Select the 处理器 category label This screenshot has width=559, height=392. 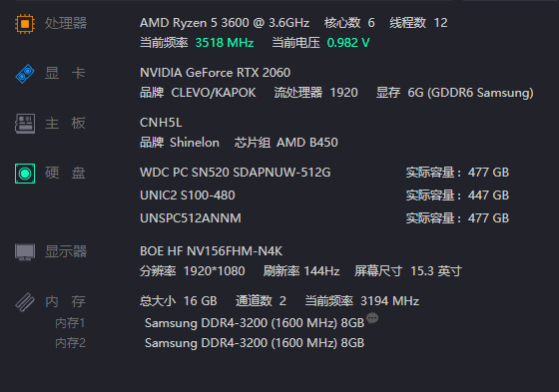point(66,24)
